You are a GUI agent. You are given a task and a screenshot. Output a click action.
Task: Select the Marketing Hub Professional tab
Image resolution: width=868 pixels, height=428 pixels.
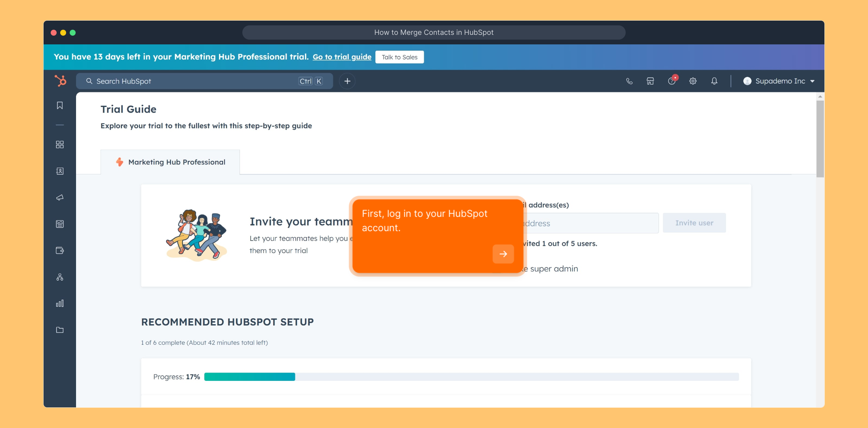[171, 162]
